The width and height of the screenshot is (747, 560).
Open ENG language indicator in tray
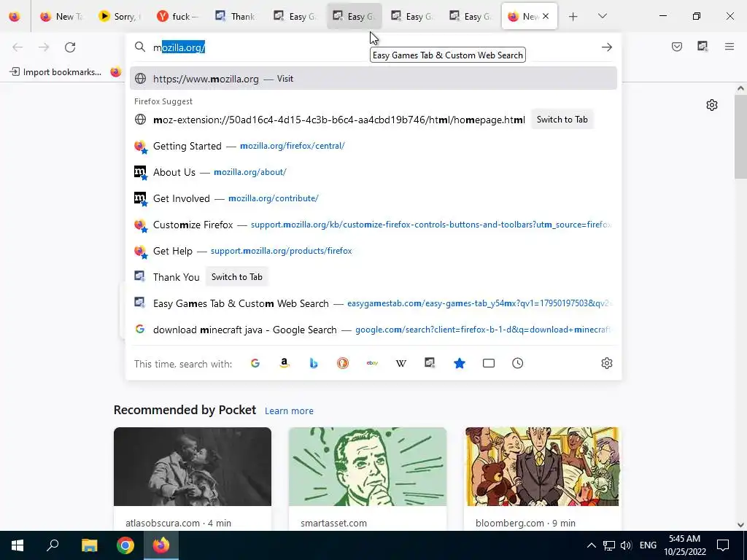pos(648,545)
